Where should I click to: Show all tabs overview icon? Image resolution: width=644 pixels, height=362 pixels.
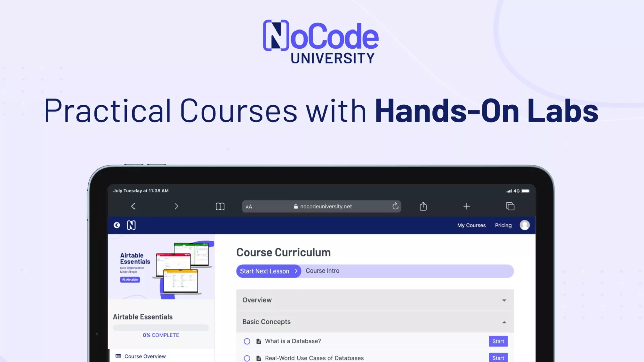point(510,206)
